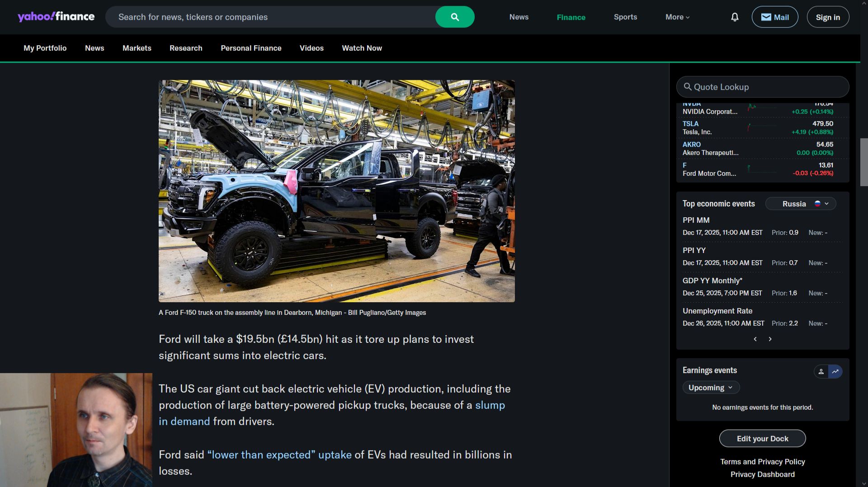Open the TSLA ticker link
Viewport: 868px width, 487px height.
click(690, 124)
